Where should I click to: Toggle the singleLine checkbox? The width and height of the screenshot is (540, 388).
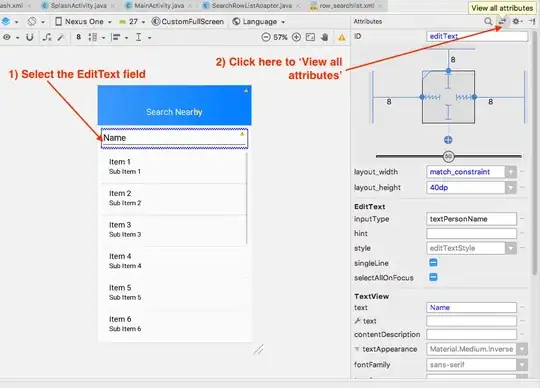433,263
